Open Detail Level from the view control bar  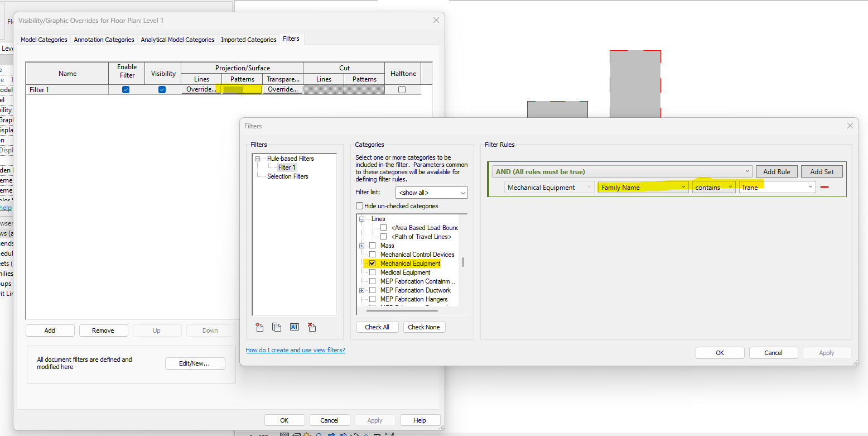[x=284, y=434]
